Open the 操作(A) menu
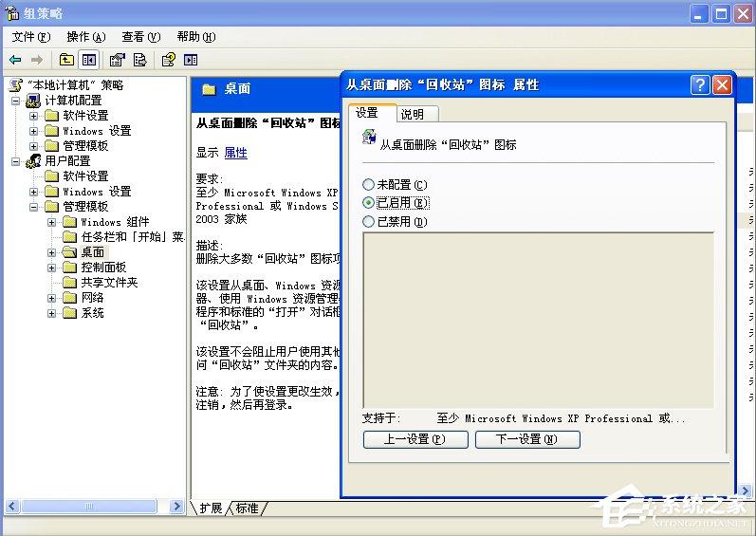This screenshot has height=536, width=756. tap(86, 37)
